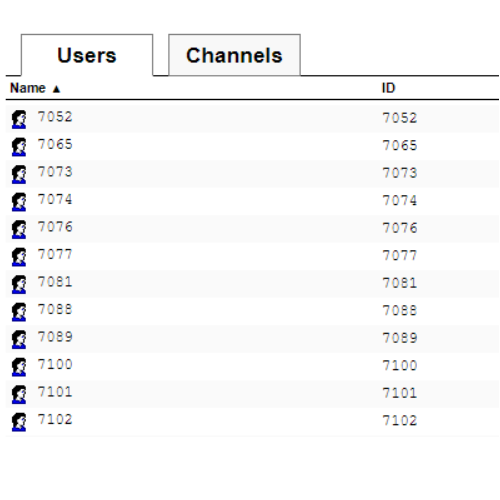Select user name 7102
This screenshot has height=500, width=500.
click(x=55, y=419)
